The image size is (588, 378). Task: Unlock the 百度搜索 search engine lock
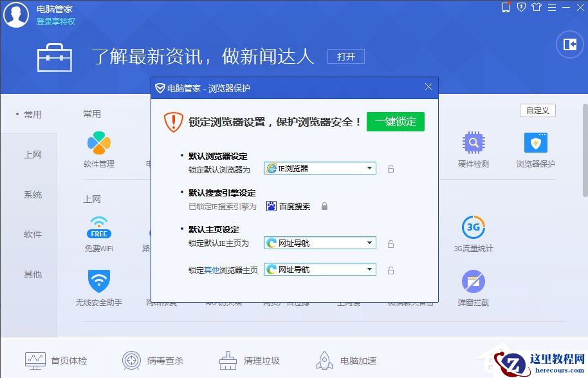pyautogui.click(x=327, y=205)
